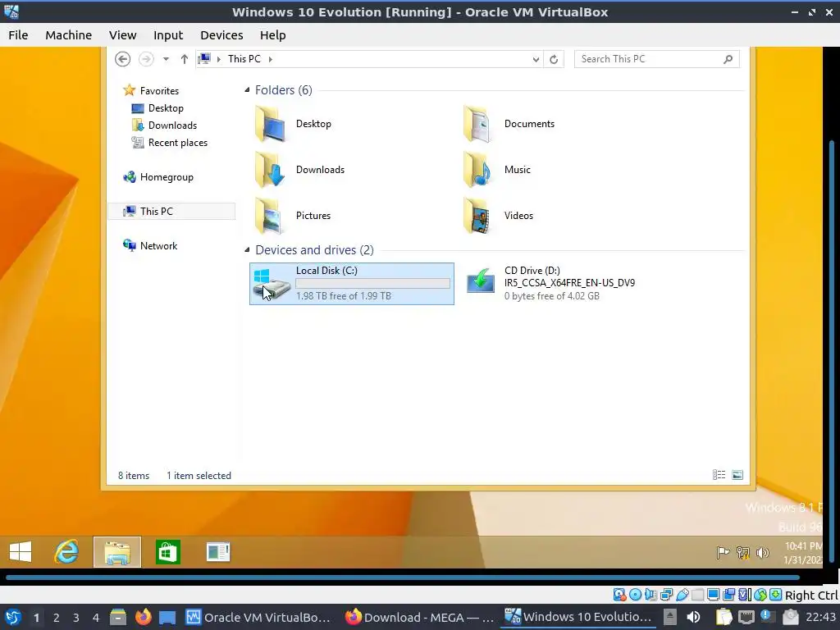Switch to Download - MEGA Firefox window
840x630 pixels.
[x=419, y=617]
